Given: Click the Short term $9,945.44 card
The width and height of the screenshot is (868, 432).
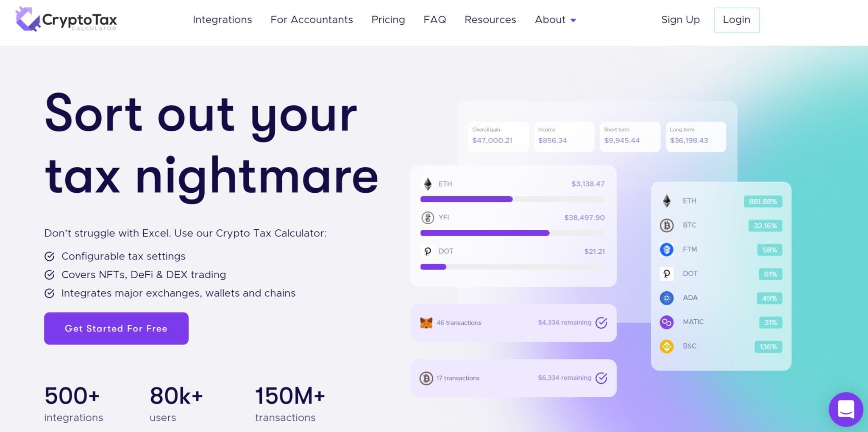Looking at the screenshot, I should [630, 137].
